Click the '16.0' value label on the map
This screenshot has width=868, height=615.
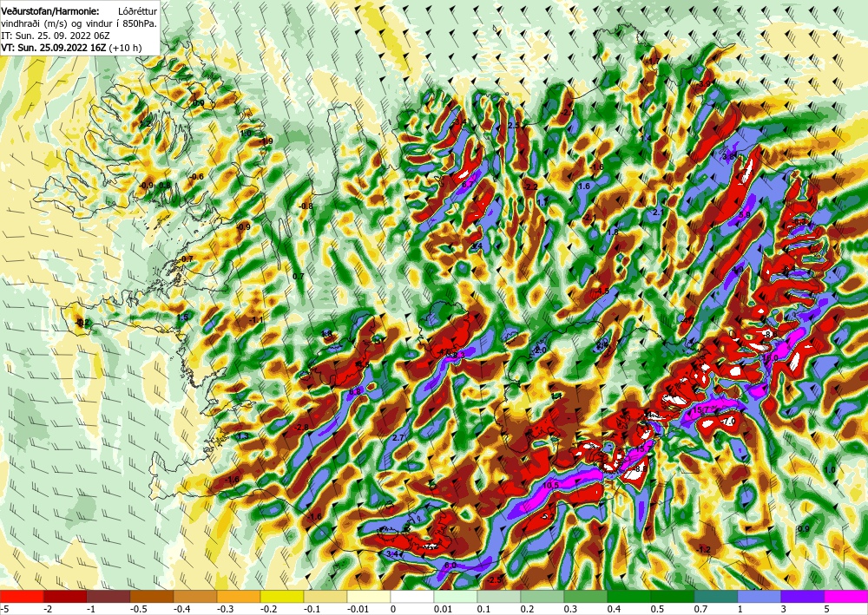(x=770, y=357)
